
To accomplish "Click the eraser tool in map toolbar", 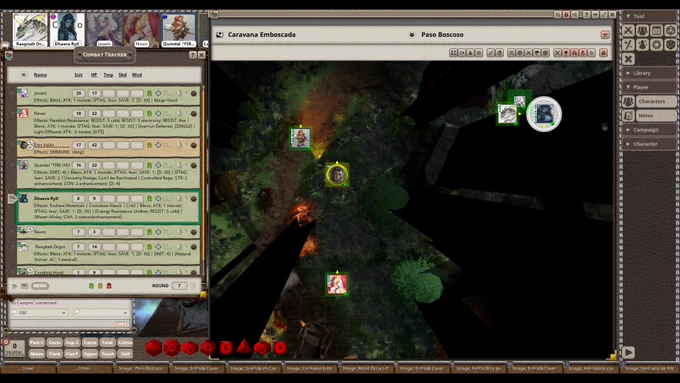I will coord(499,52).
